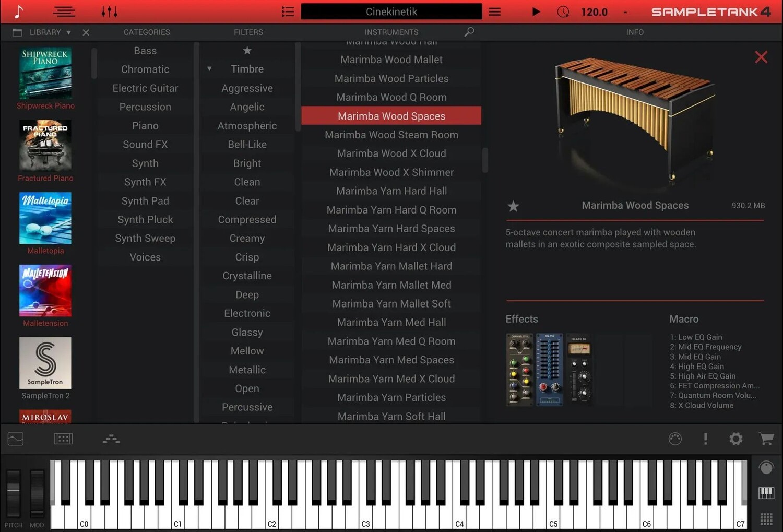This screenshot has width=783, height=532.
Task: Select instrument Marimba Yarn Particles
Action: pos(391,398)
